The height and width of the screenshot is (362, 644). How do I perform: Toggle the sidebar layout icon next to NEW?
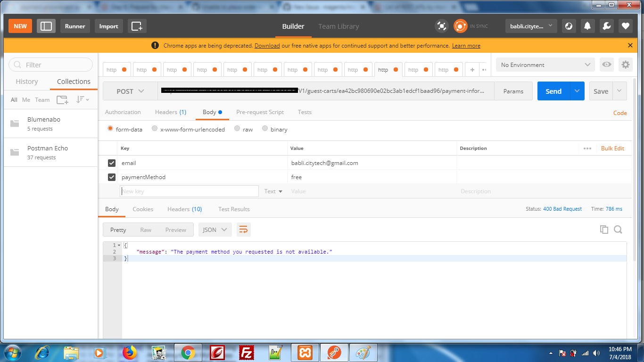(x=46, y=26)
